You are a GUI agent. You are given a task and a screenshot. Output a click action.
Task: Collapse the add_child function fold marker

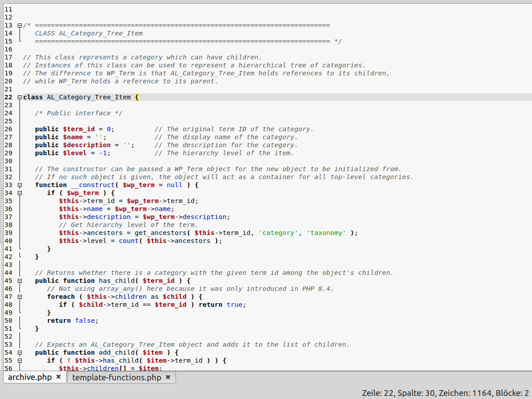pos(20,352)
